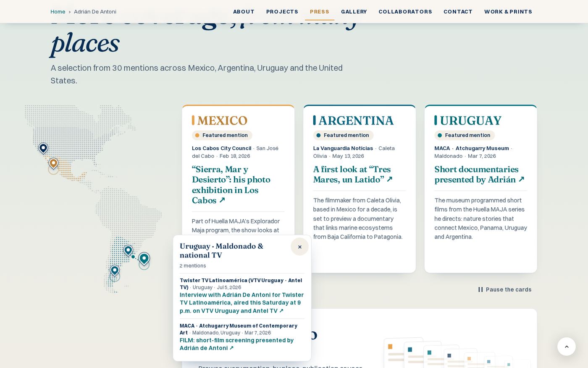Click the Featured mention badge under ARGENTINA
Viewport: 588px width, 368px height.
tap(343, 135)
